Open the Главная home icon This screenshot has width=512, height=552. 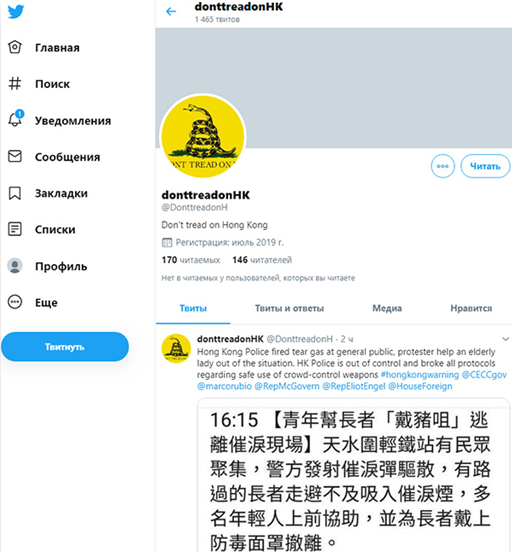pyautogui.click(x=15, y=47)
